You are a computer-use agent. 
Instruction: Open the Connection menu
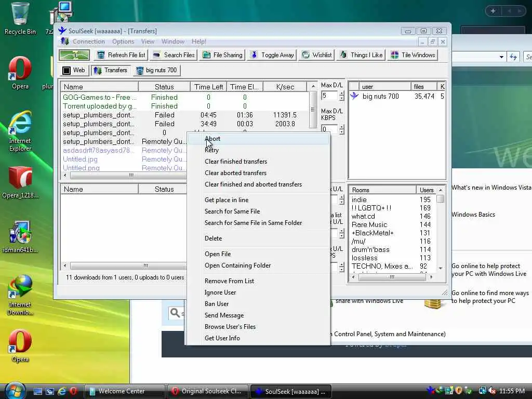[88, 42]
